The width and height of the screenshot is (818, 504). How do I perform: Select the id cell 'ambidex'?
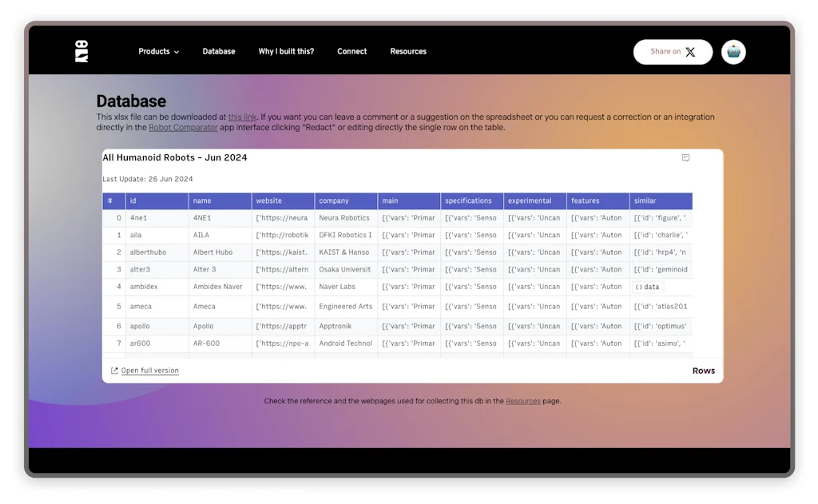point(157,287)
